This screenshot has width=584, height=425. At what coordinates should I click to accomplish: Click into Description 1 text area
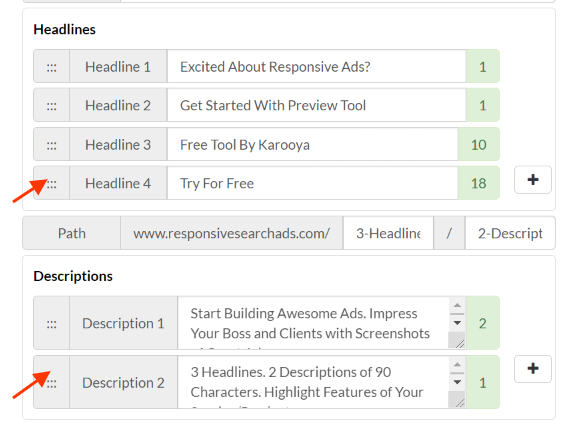pyautogui.click(x=313, y=323)
